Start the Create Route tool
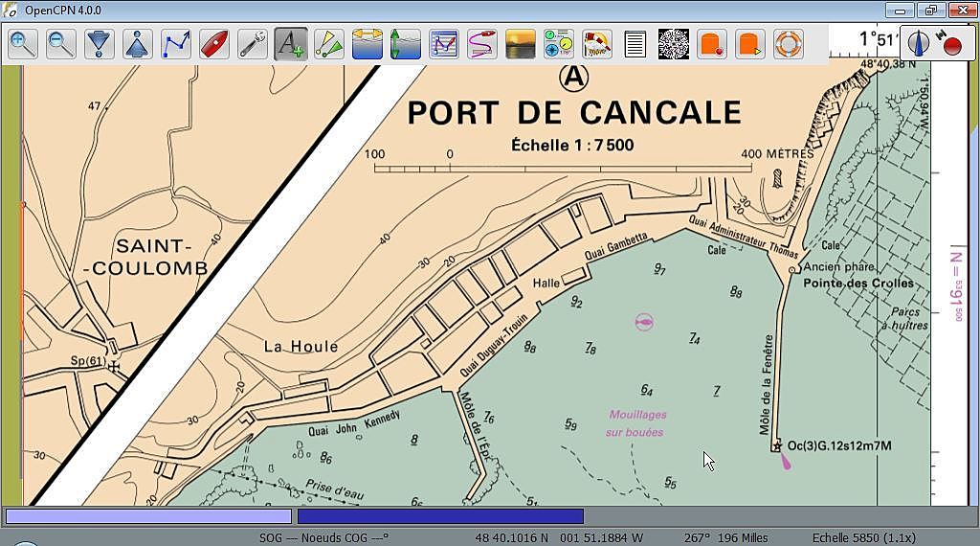 pyautogui.click(x=176, y=44)
